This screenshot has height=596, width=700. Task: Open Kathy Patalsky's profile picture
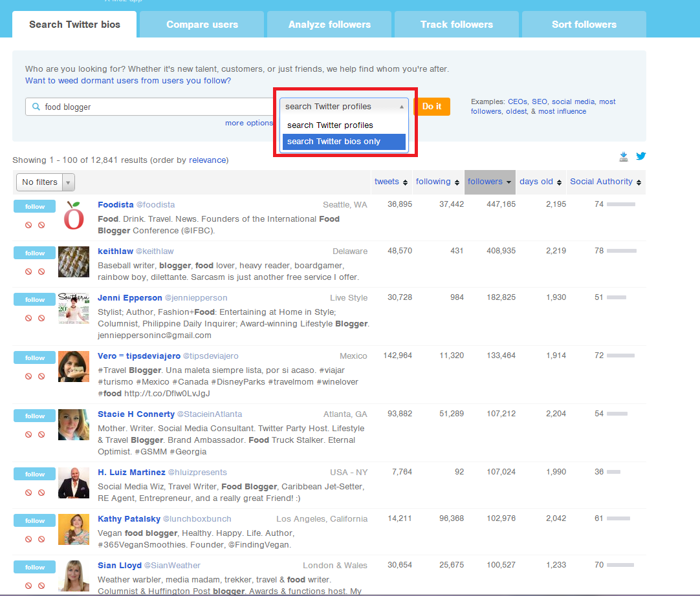coord(74,529)
